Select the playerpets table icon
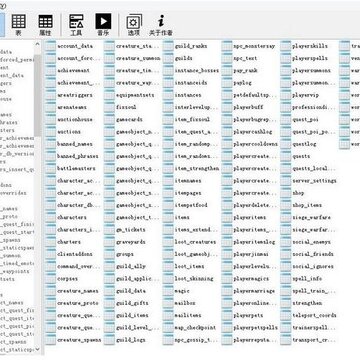The image size is (360, 360). pos(227,315)
